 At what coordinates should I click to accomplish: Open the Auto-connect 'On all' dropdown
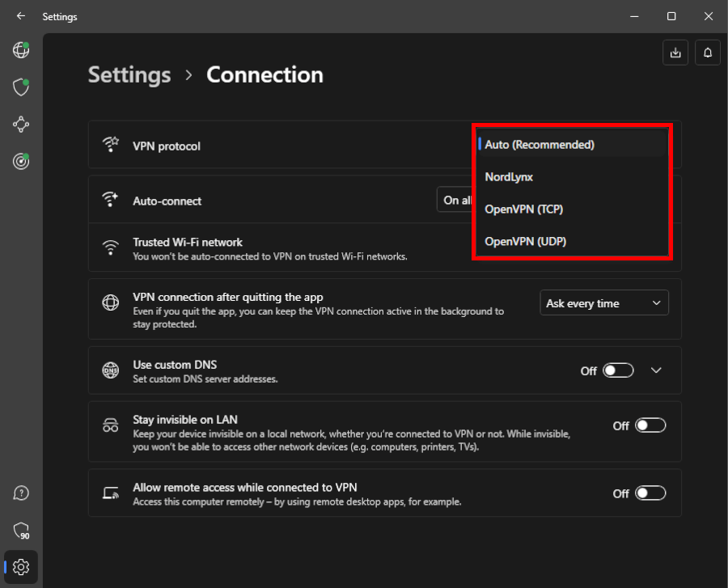pos(456,200)
